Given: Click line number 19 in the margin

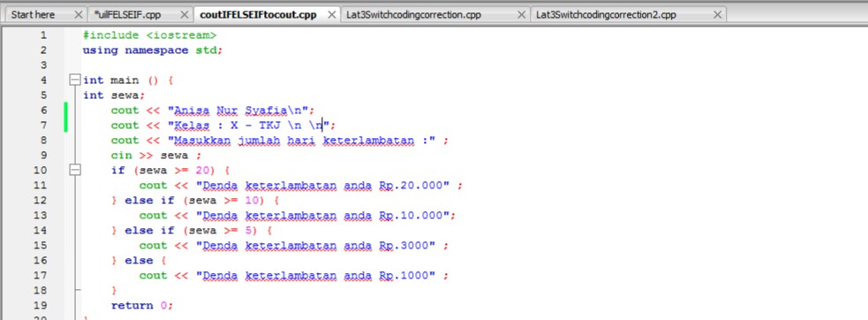Looking at the screenshot, I should [x=41, y=306].
